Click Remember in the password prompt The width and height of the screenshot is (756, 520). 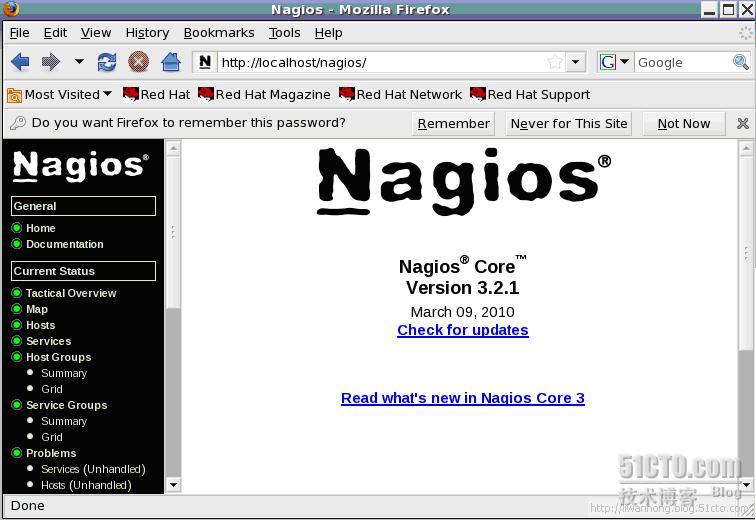[x=453, y=124]
